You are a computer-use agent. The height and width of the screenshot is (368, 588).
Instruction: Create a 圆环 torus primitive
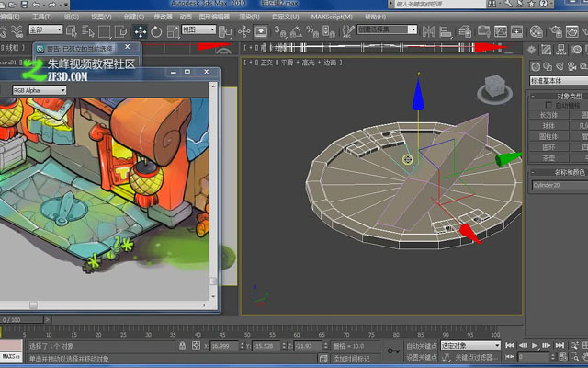click(548, 147)
